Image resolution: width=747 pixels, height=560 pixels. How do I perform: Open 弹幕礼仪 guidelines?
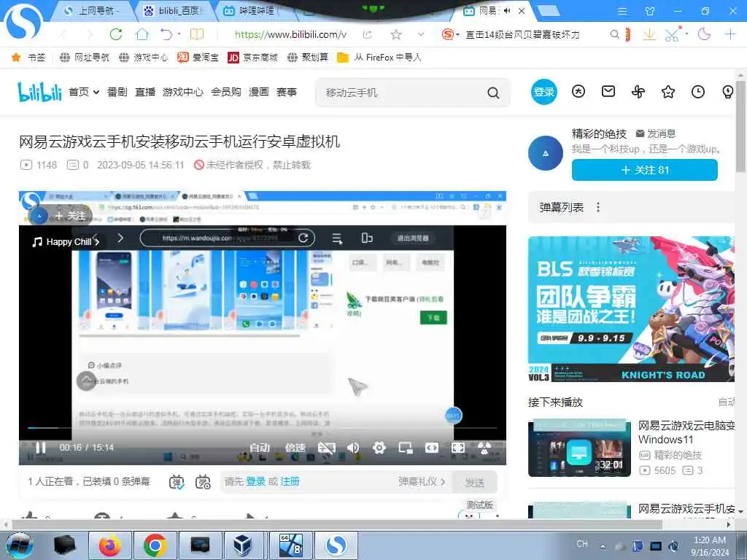coord(422,481)
